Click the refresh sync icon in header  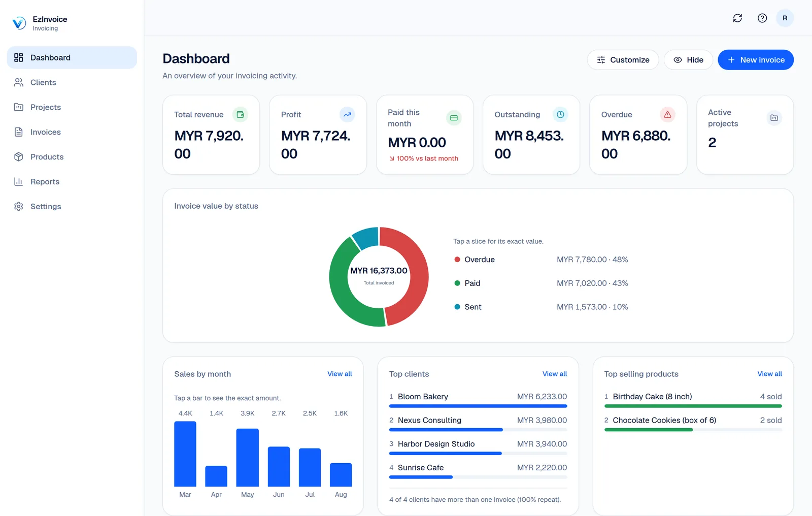pos(737,18)
